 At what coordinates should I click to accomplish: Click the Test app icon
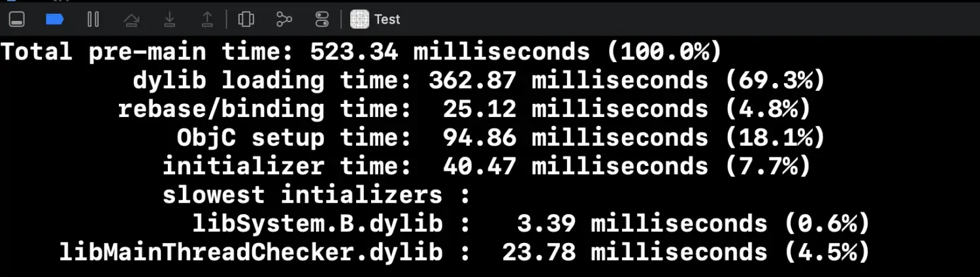[x=360, y=20]
